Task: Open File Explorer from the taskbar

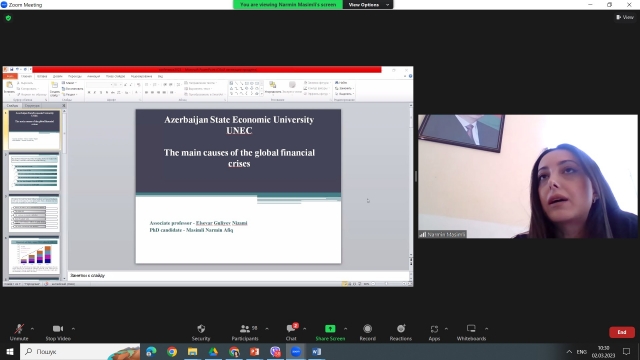Action: point(193,351)
